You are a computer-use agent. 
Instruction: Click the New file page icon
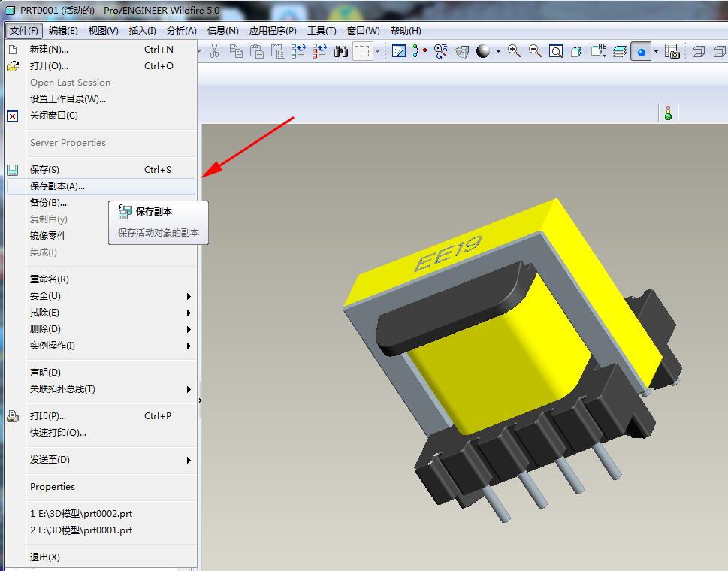point(13,49)
